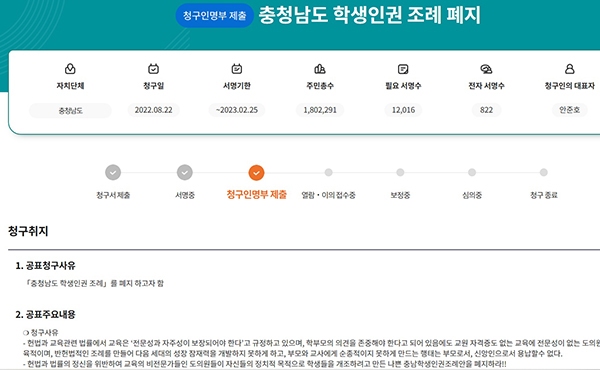Select the 청구 종료 step dot

(544, 173)
